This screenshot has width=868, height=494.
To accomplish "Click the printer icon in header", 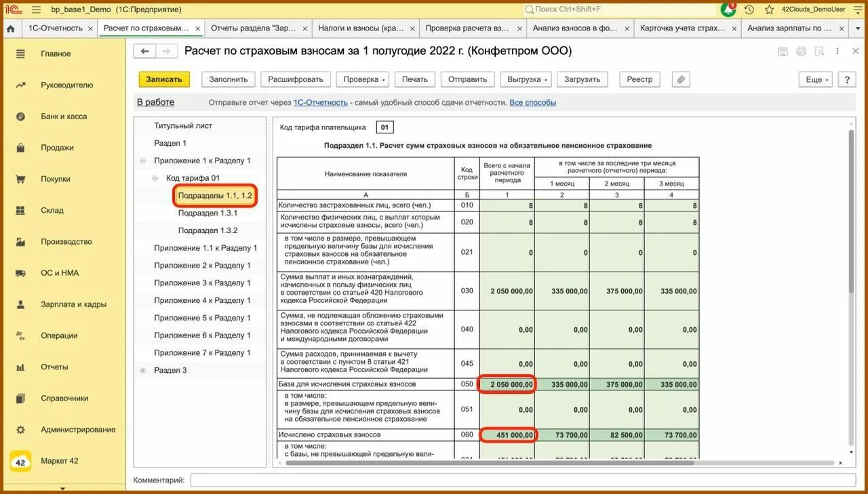I will pos(802,52).
